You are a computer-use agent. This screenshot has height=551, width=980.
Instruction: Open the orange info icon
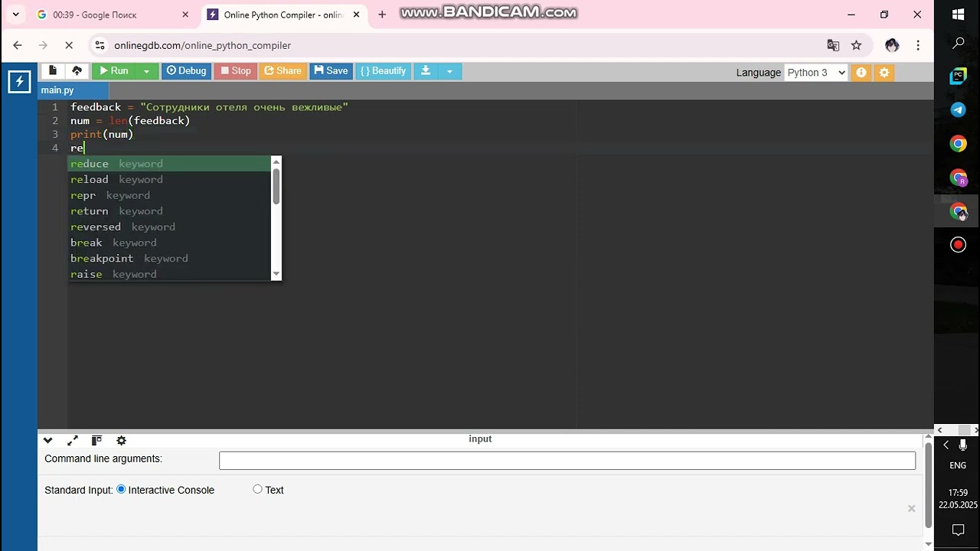pos(861,73)
